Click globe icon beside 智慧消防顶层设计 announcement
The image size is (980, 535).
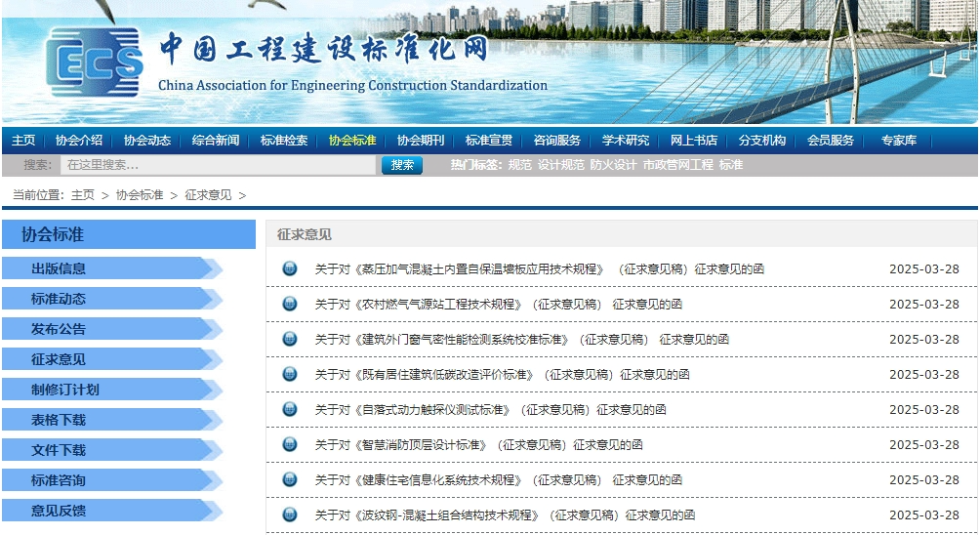point(290,445)
